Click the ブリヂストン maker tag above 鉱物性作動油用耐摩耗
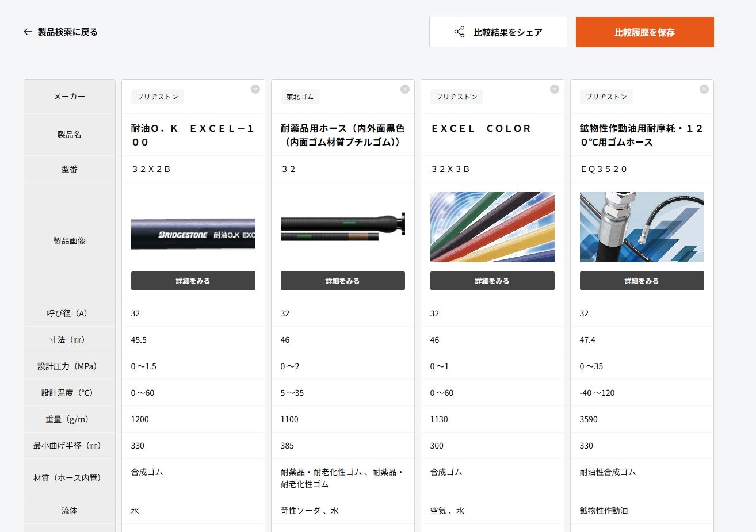Screen dimensions: 756x532 click(606, 97)
